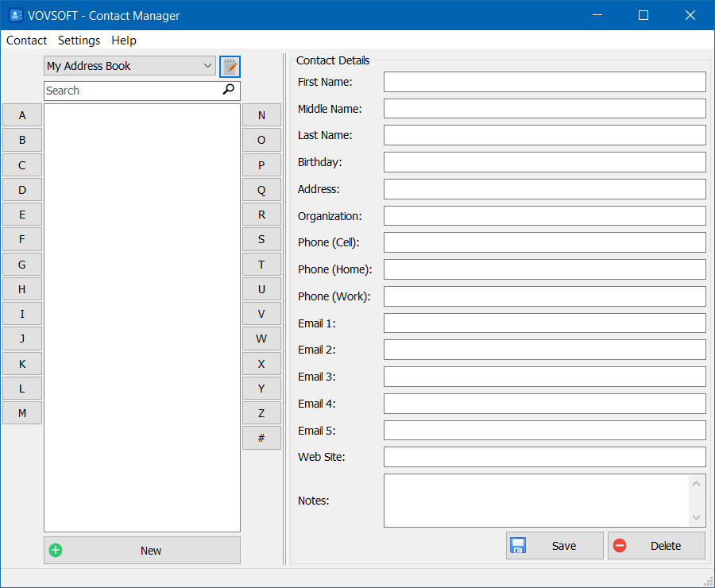The width and height of the screenshot is (715, 588).
Task: Filter contacts by letter D
Action: click(22, 190)
